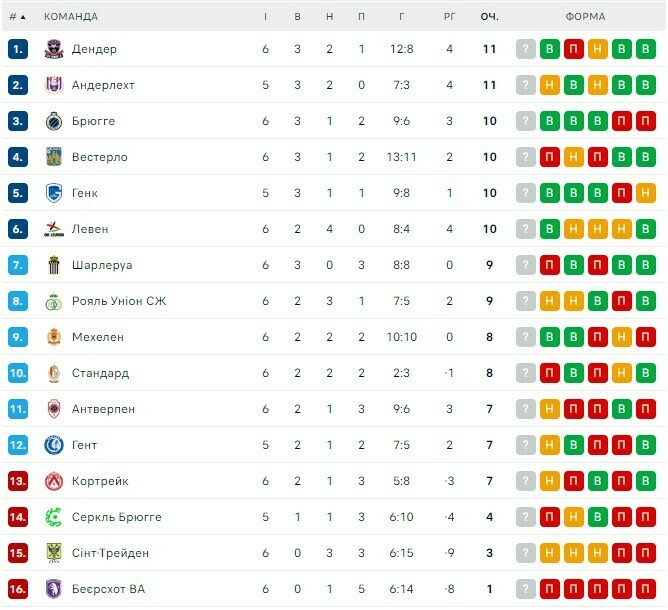
Task: Click the Серкль Брюгге crest icon
Action: pos(54,517)
